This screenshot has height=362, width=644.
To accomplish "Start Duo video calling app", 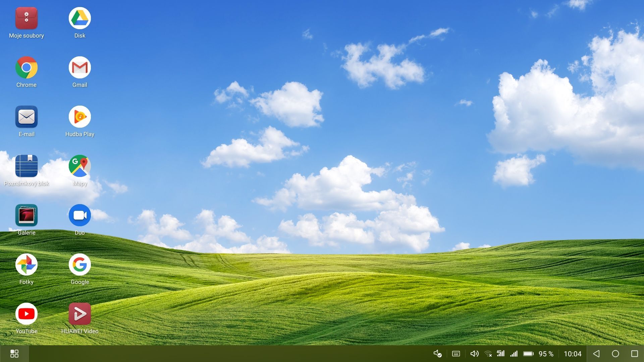I will point(80,216).
